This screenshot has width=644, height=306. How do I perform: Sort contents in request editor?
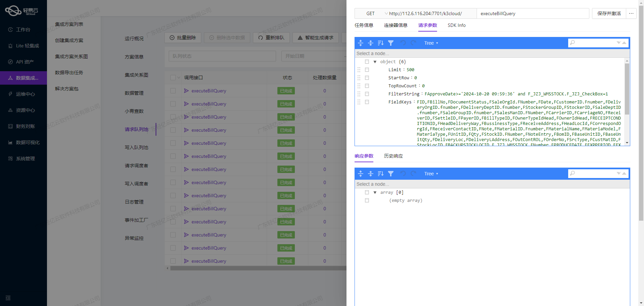point(381,43)
